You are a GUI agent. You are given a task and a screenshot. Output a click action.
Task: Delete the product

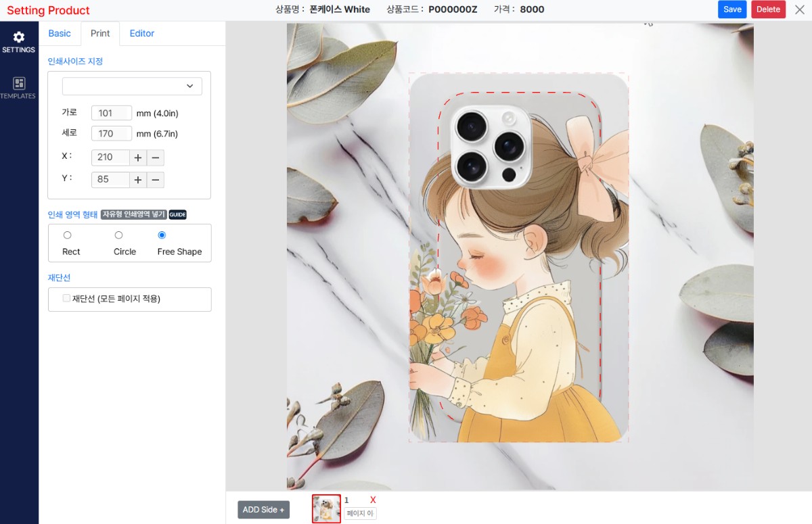768,9
